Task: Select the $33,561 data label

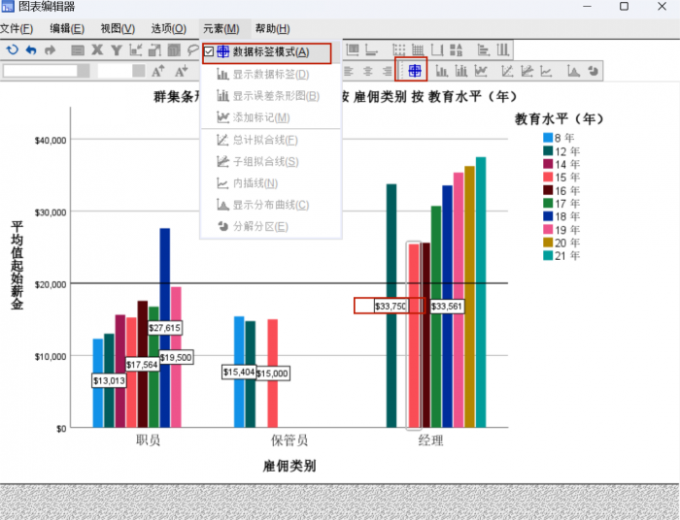Action: point(447,307)
